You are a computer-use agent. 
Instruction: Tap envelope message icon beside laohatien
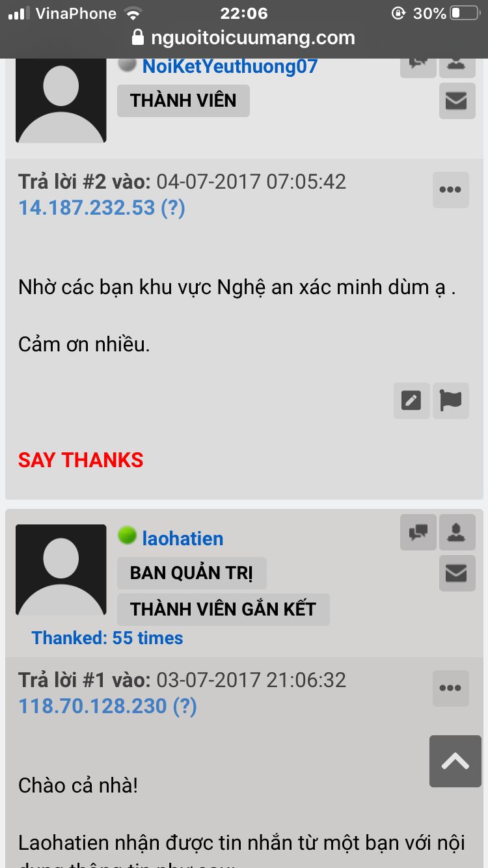point(457,573)
